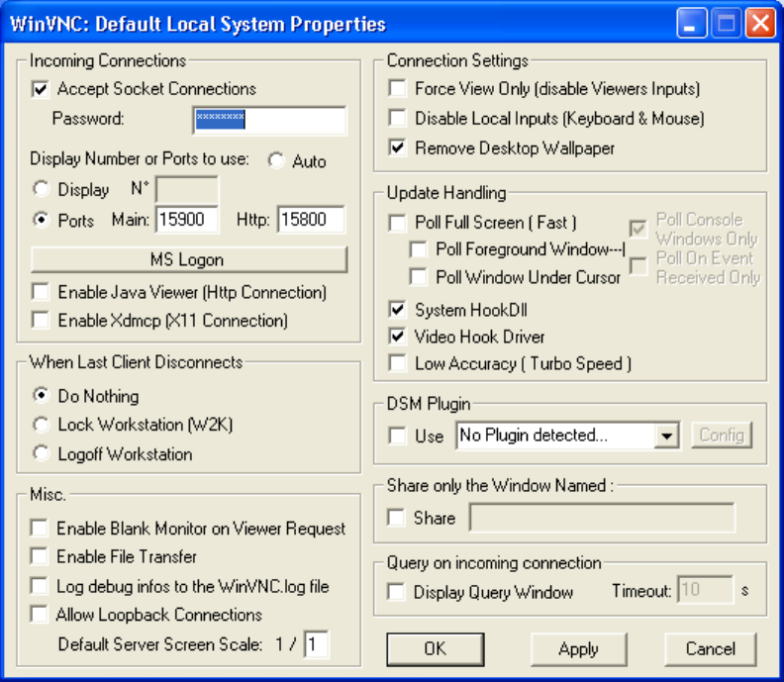Open the No Plugin detected dropdown
The width and height of the screenshot is (784, 682).
666,436
